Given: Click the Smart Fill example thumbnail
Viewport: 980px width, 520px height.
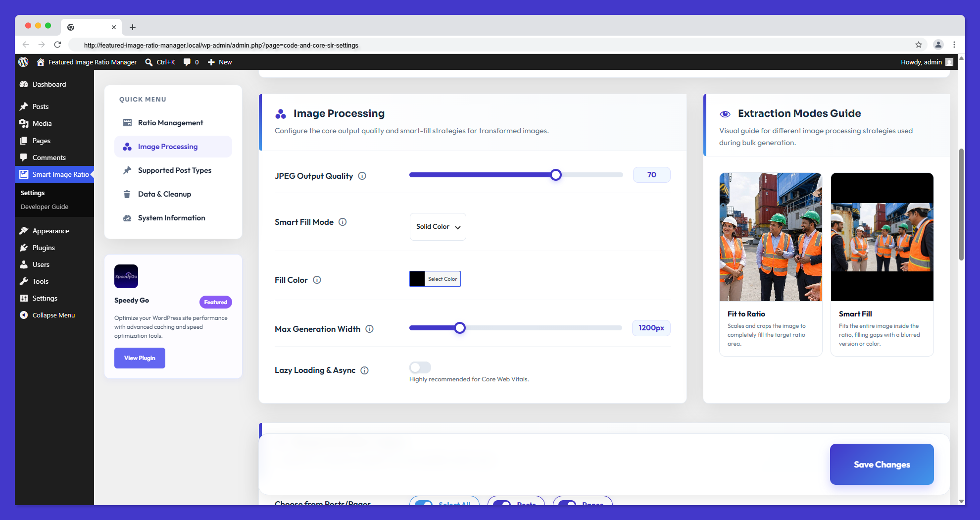Looking at the screenshot, I should click(882, 237).
